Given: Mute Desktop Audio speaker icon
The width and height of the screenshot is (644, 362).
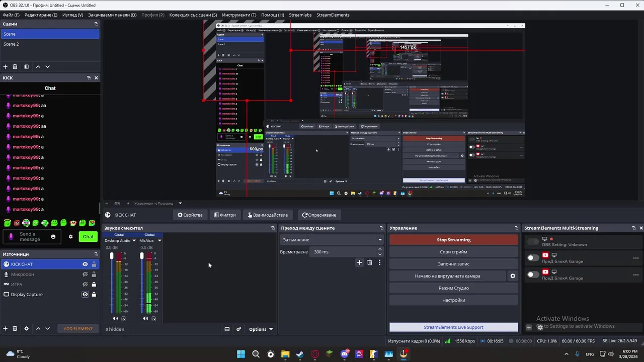Looking at the screenshot, I should pos(115,318).
